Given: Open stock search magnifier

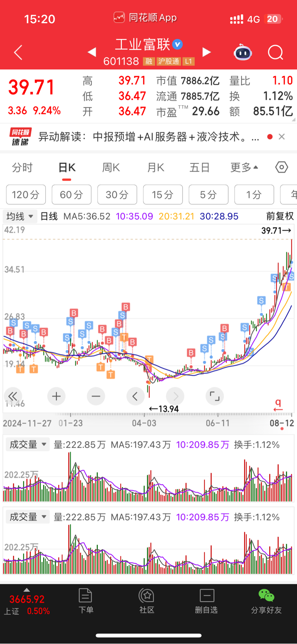Looking at the screenshot, I should [x=276, y=52].
